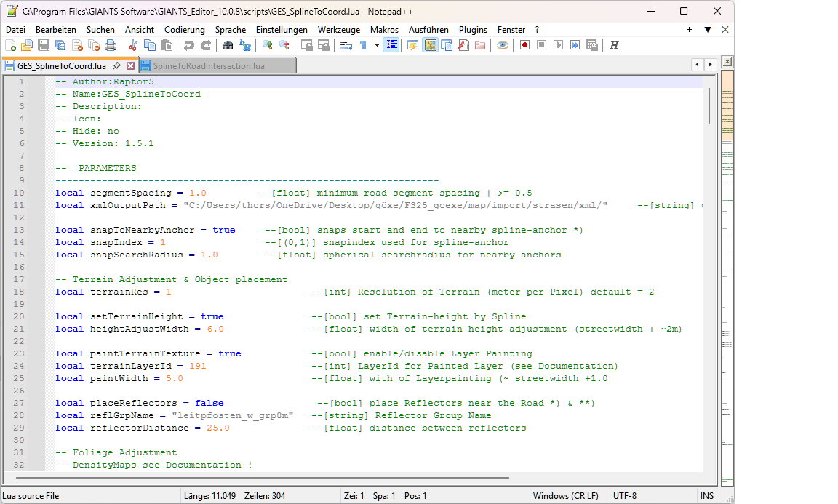Start macro recording with red dot icon
Image resolution: width=838 pixels, height=504 pixels.
click(x=524, y=45)
